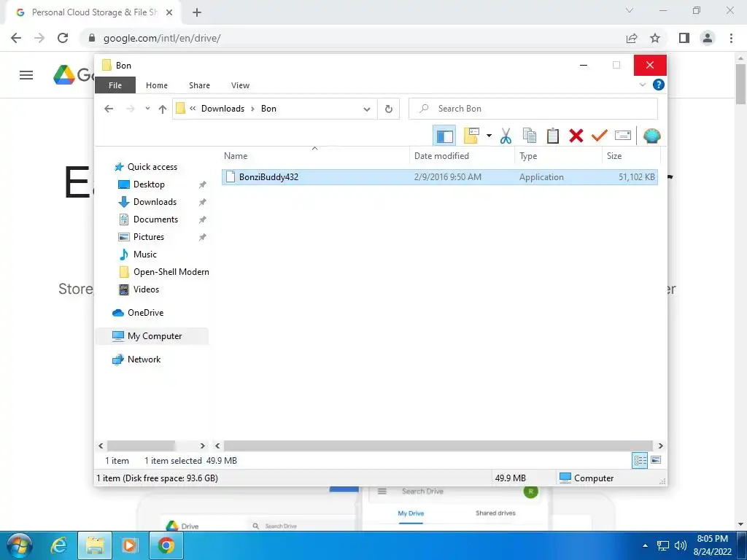Expand the address bar history dropdown

point(367,109)
